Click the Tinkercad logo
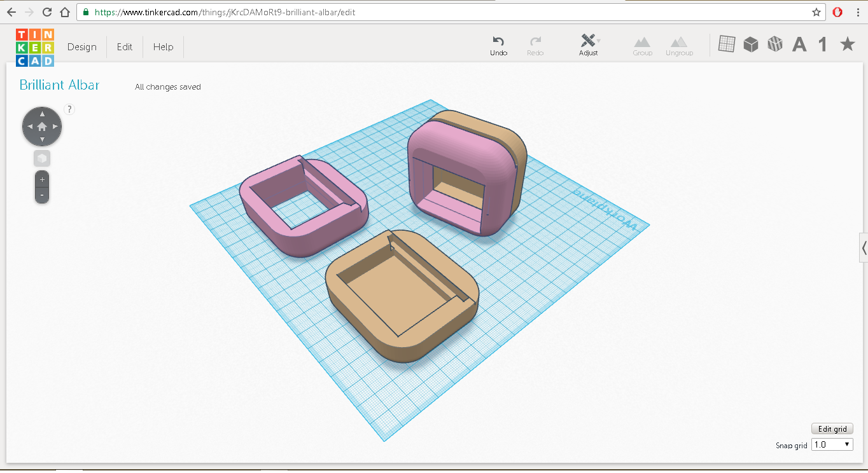 (x=35, y=47)
